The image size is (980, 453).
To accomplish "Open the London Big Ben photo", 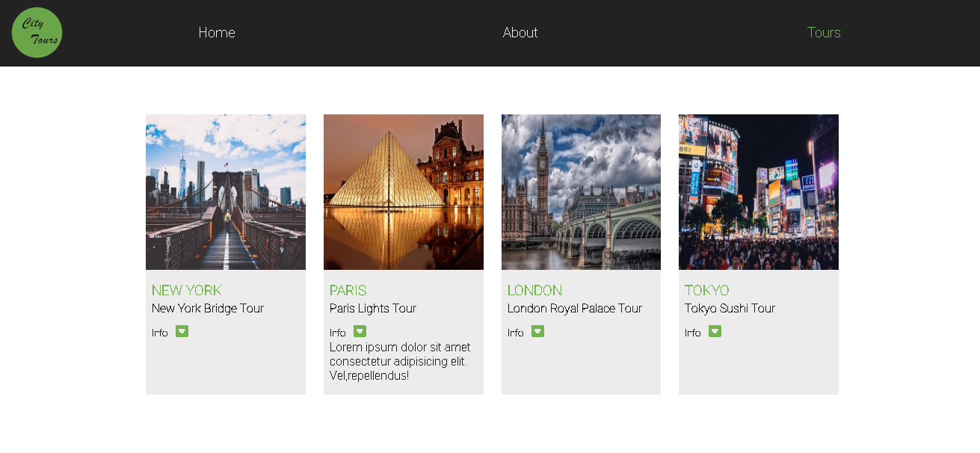I will pyautogui.click(x=580, y=191).
